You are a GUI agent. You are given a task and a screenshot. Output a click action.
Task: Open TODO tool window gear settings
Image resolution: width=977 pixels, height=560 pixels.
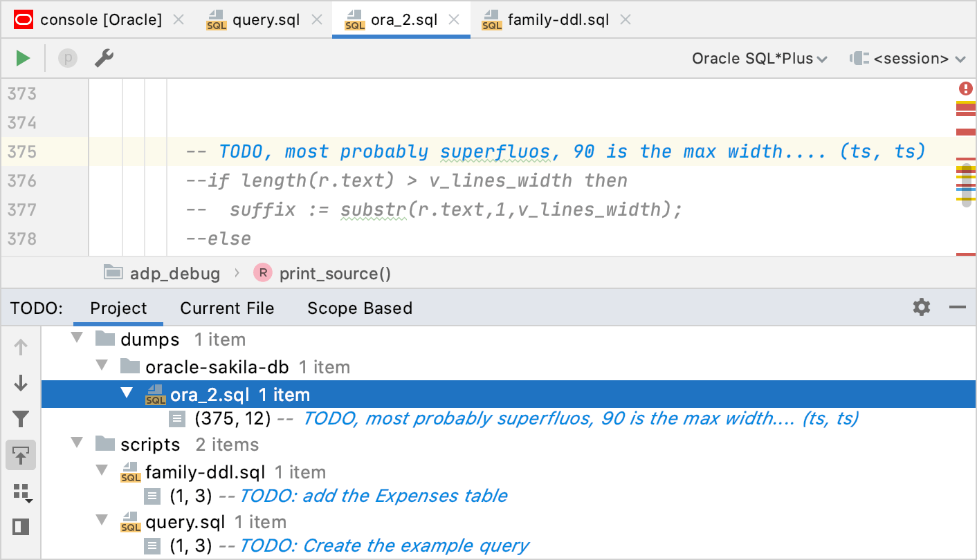[x=922, y=307]
